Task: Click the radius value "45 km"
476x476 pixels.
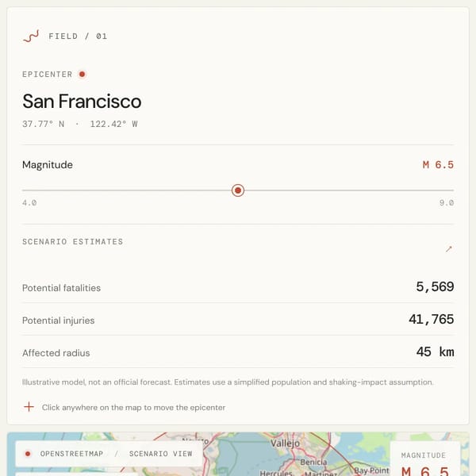Action: (x=435, y=351)
